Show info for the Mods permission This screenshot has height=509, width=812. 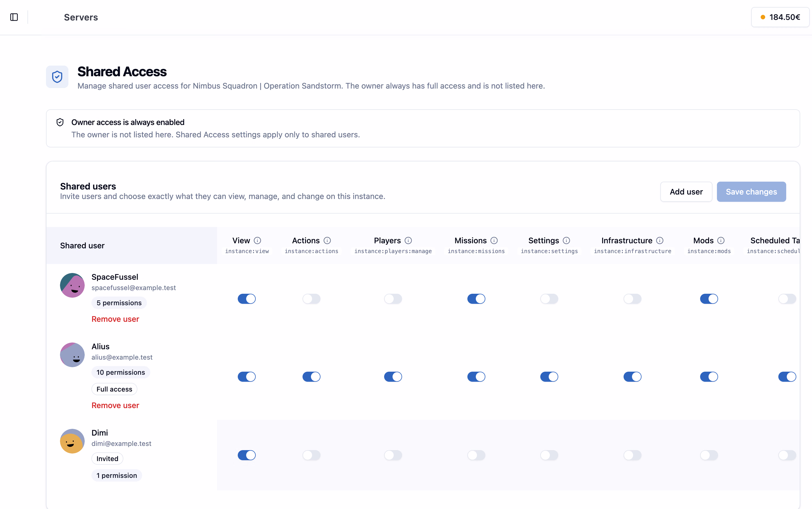[x=721, y=240]
